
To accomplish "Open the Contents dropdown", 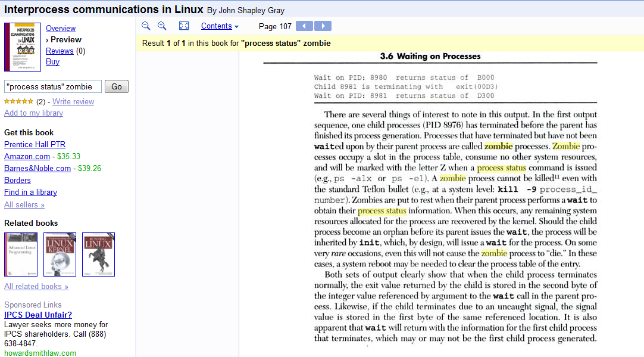I will (x=220, y=26).
